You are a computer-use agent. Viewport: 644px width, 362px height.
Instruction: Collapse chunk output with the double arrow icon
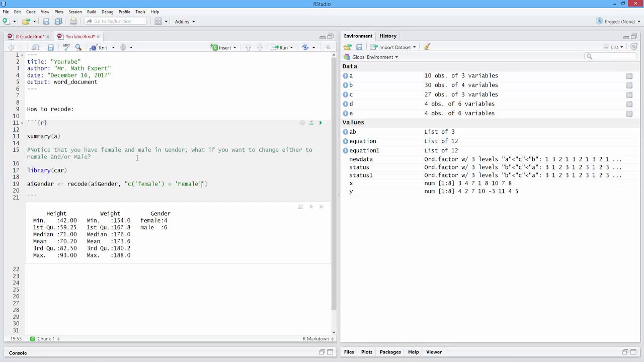(311, 207)
